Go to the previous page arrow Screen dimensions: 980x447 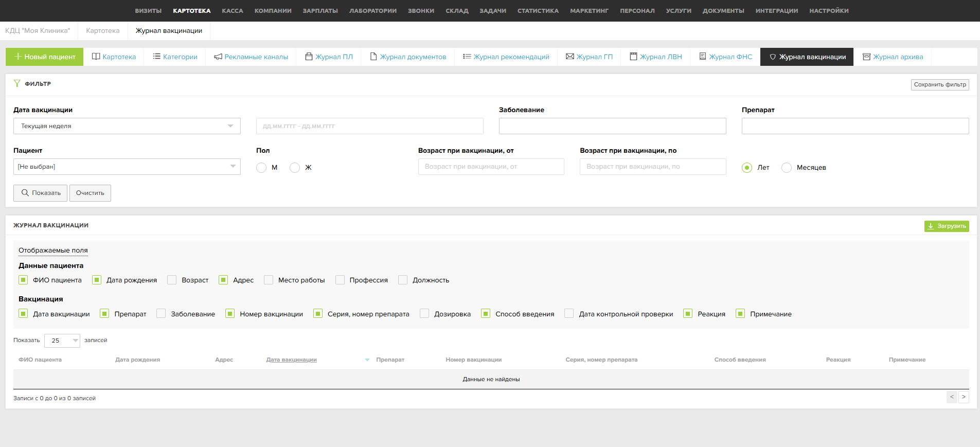(x=952, y=397)
